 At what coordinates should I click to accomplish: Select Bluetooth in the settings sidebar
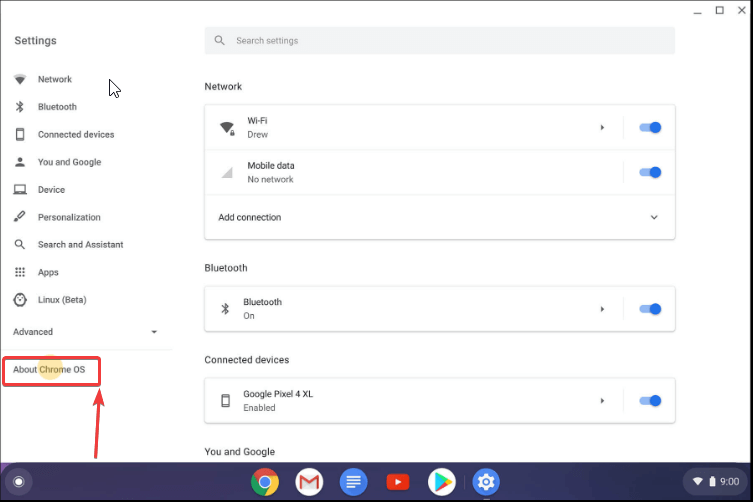tap(57, 107)
